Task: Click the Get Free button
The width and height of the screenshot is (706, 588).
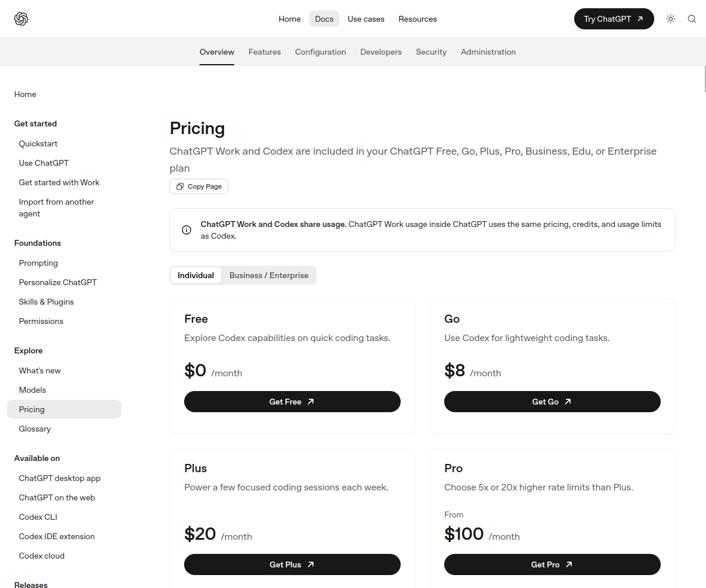Action: point(292,402)
